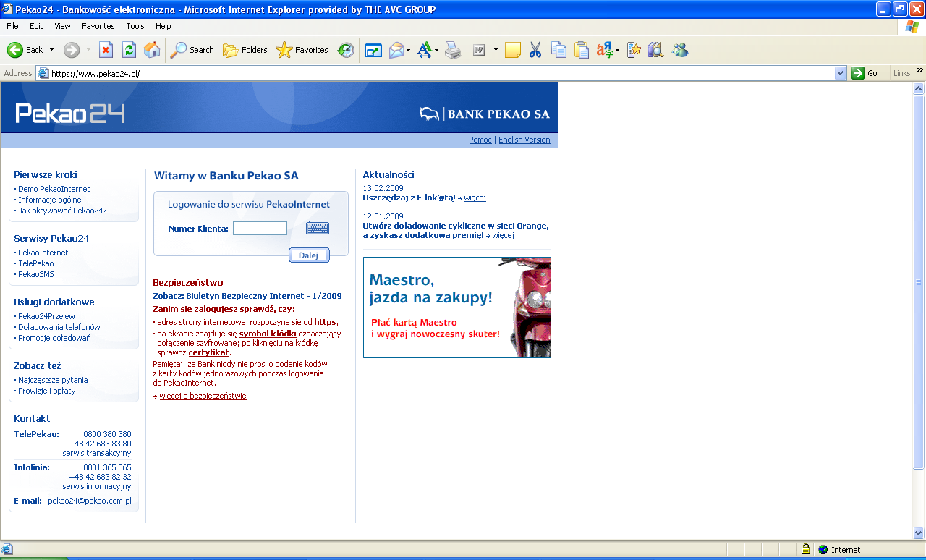Open the on-screen keyboard icon

tap(317, 228)
